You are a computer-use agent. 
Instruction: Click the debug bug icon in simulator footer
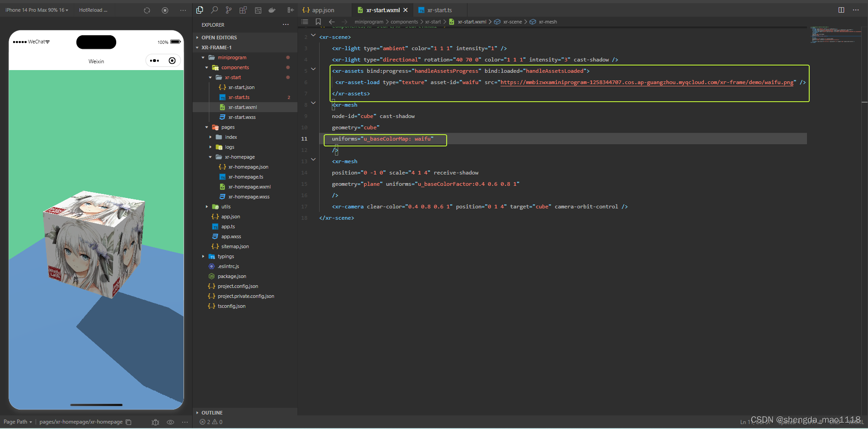point(156,422)
